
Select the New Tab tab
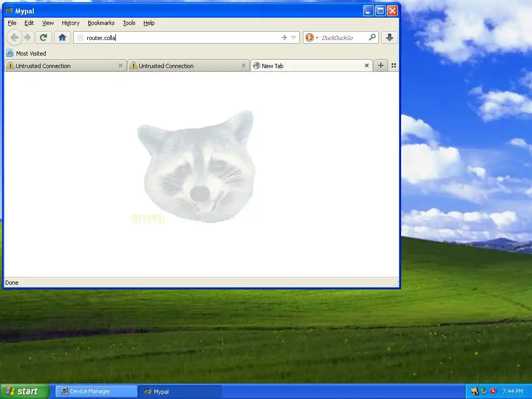tap(312, 66)
